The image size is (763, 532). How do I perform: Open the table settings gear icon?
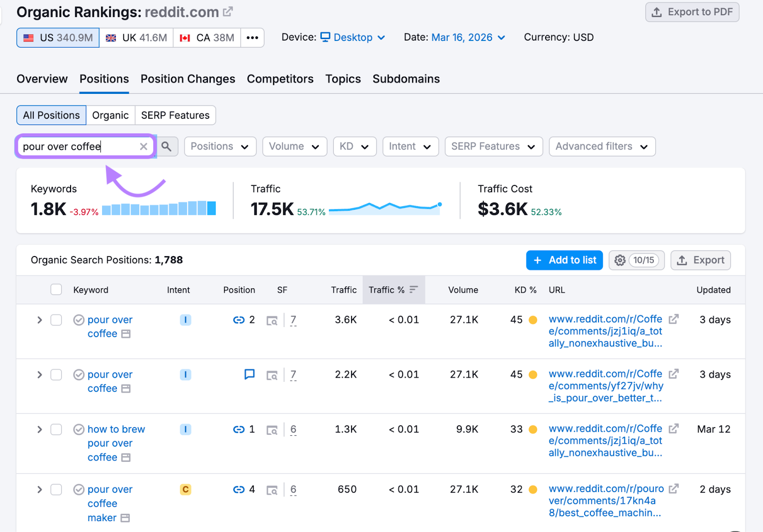pyautogui.click(x=619, y=260)
